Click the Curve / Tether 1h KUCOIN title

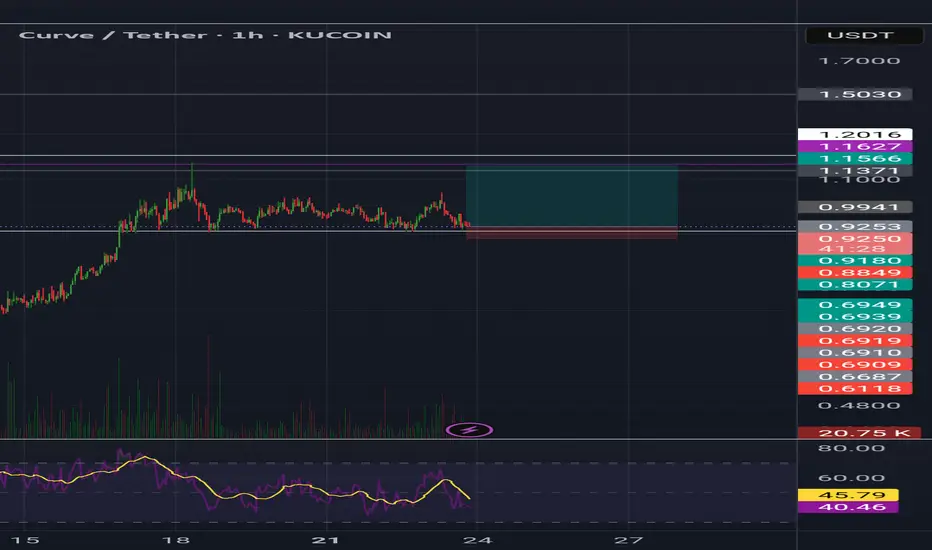coord(205,35)
